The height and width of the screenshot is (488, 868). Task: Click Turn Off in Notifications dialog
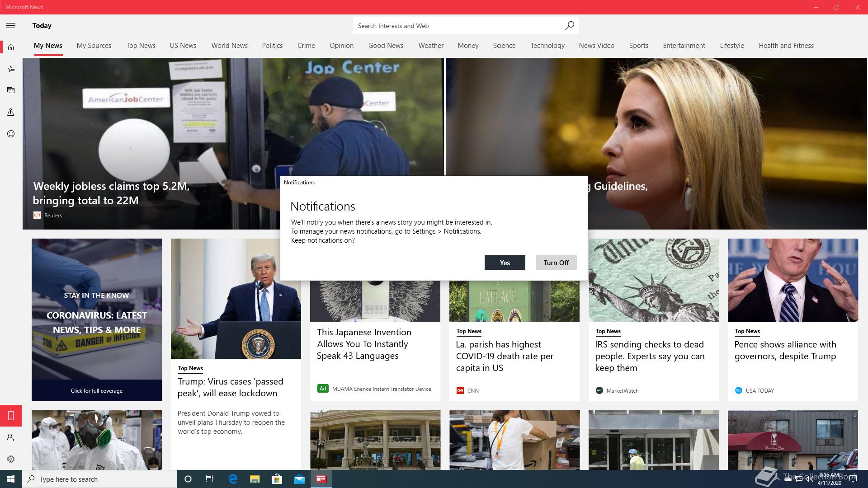click(x=556, y=263)
